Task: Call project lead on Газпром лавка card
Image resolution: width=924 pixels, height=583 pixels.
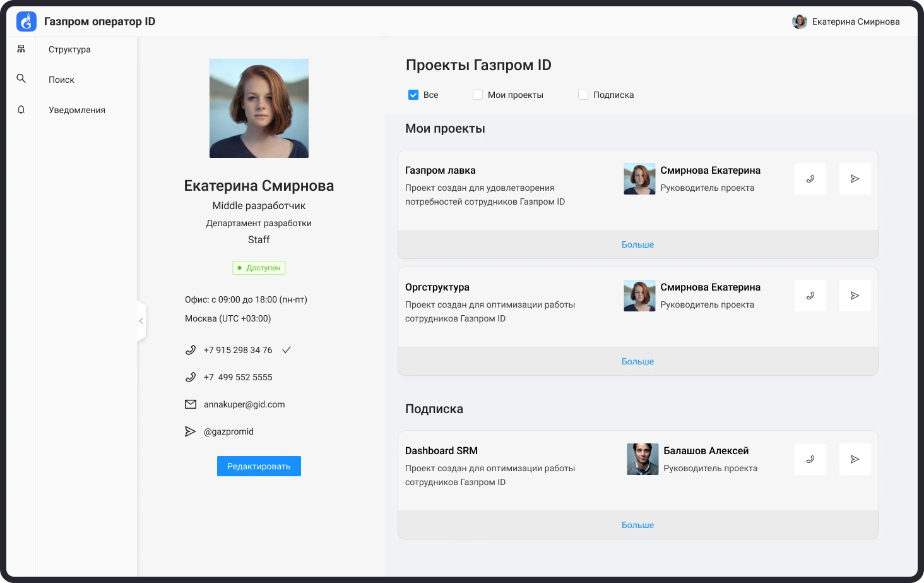Action: [810, 179]
